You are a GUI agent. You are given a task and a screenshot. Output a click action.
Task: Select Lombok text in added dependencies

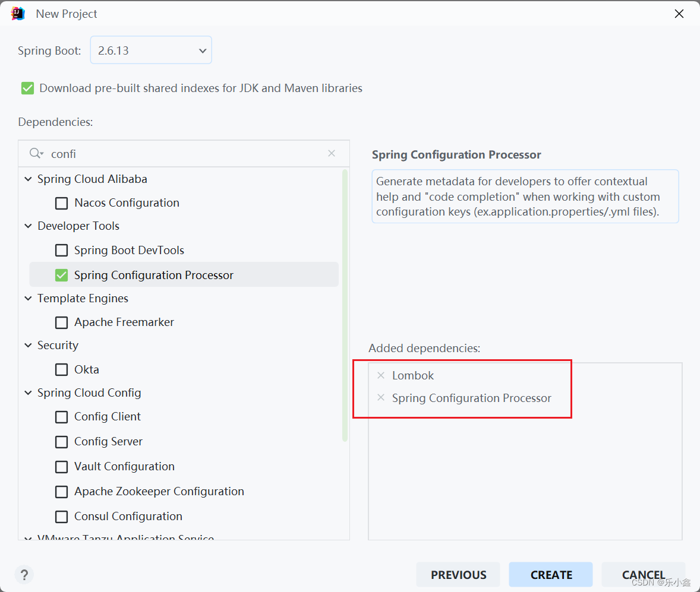[x=413, y=376]
